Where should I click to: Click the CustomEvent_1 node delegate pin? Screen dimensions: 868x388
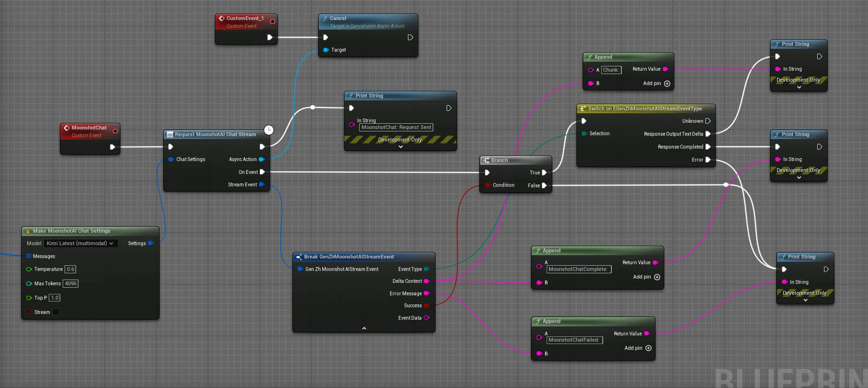pos(273,22)
